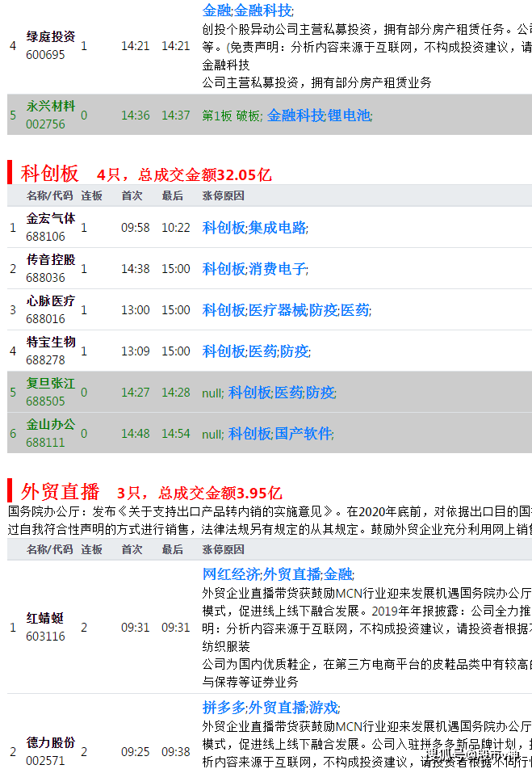The height and width of the screenshot is (769, 532).
Task: Select stock code 002756
Action: coord(45,124)
